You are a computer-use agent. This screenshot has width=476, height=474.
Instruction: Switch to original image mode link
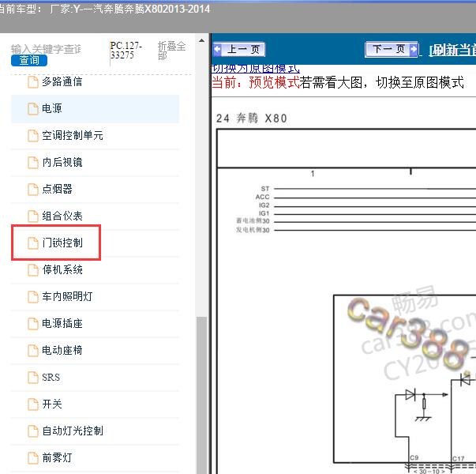(255, 69)
